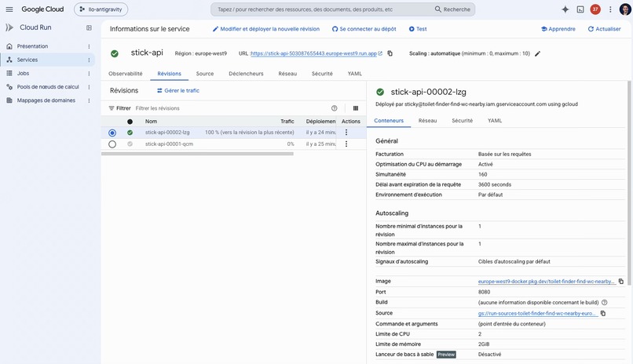Copy the container image URL
The height and width of the screenshot is (364, 633).
tap(621, 282)
